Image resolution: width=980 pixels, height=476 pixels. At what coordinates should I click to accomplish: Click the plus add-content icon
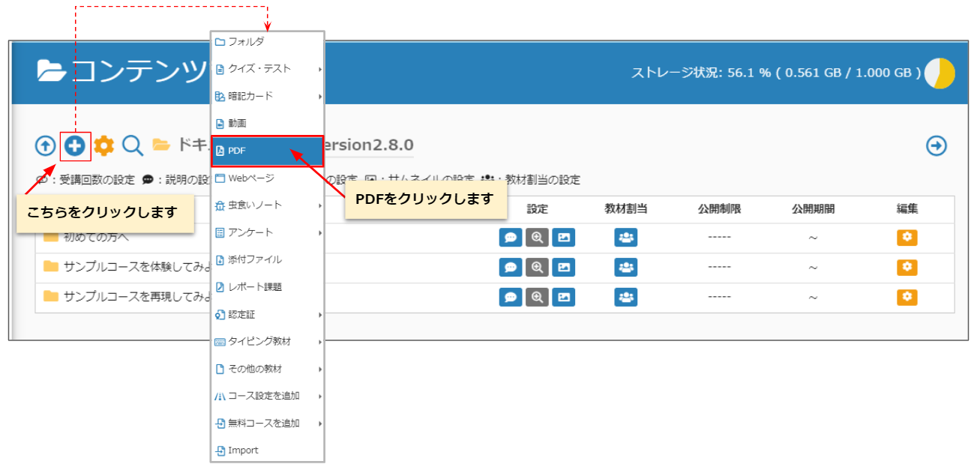74,145
